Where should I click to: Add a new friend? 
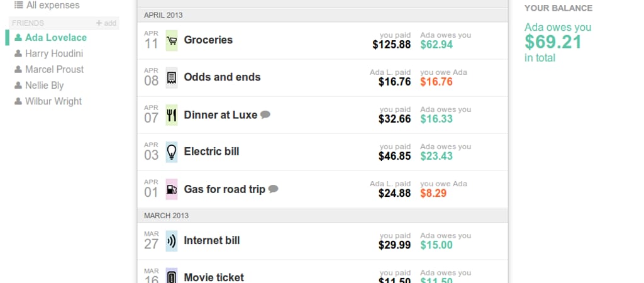coord(106,23)
